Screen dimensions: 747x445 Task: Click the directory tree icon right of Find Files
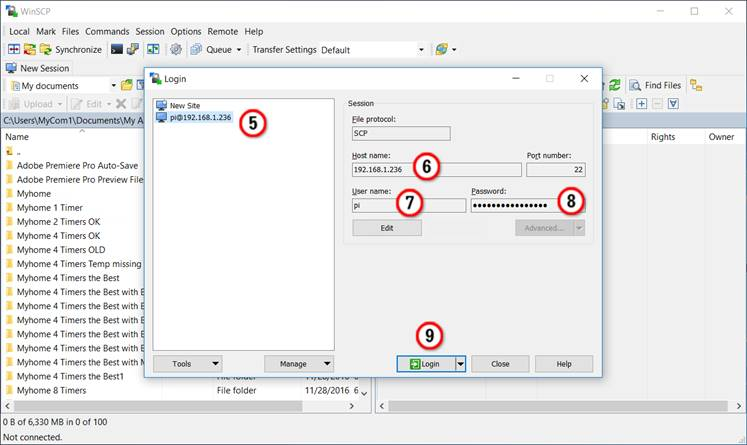point(696,85)
